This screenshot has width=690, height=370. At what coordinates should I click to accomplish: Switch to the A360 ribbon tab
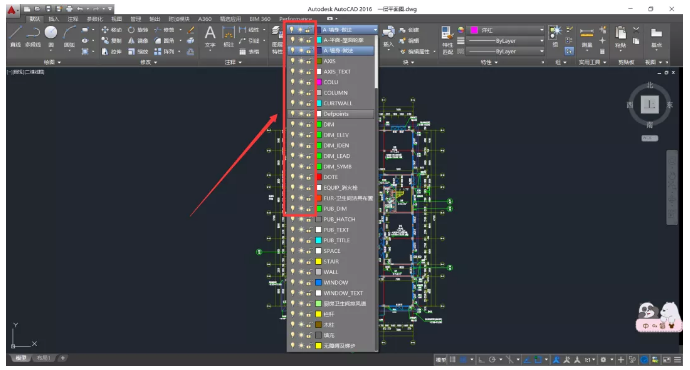pyautogui.click(x=205, y=19)
